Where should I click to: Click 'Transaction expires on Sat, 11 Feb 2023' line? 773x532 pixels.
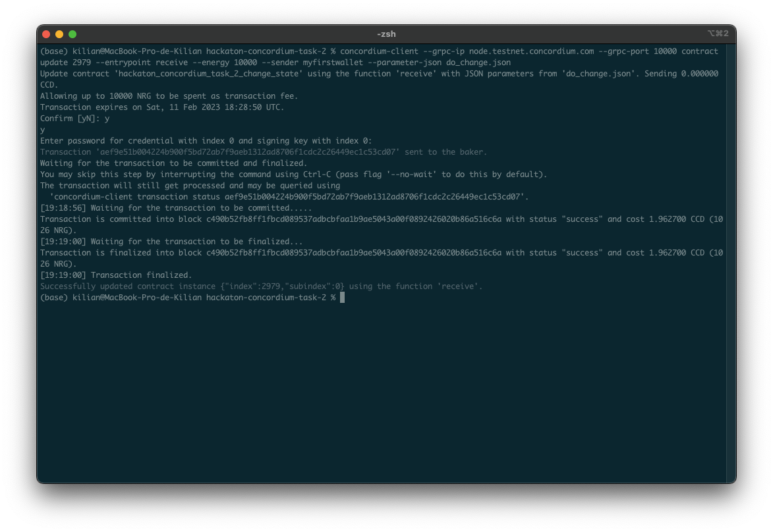[x=162, y=107]
